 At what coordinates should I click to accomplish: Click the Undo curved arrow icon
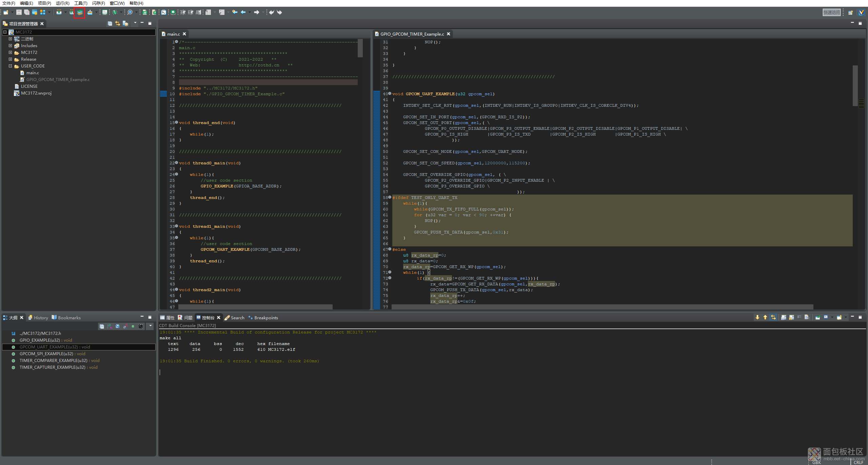pyautogui.click(x=272, y=12)
